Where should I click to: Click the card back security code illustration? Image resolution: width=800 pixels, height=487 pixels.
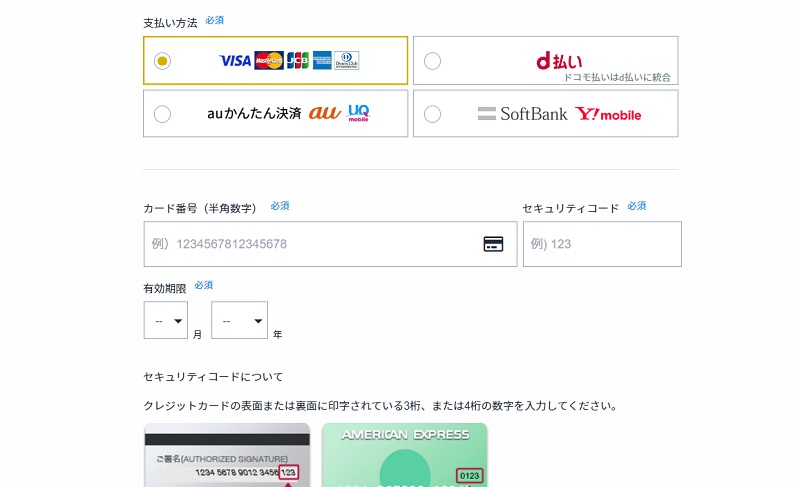[227, 455]
